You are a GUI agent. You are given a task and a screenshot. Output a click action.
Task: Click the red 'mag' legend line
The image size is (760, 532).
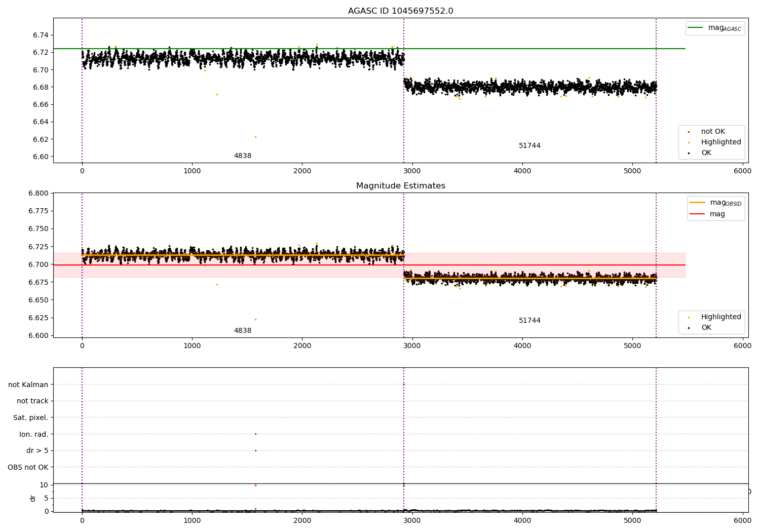[x=697, y=214]
